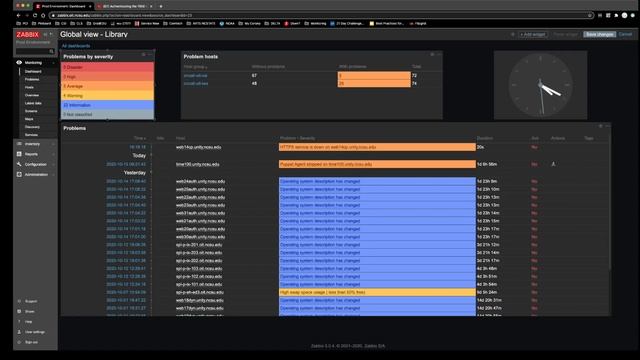Image resolution: width=640 pixels, height=360 pixels.
Task: Click Ack 'No' in web14op.unity.ncsu.edu row
Action: [x=534, y=147]
